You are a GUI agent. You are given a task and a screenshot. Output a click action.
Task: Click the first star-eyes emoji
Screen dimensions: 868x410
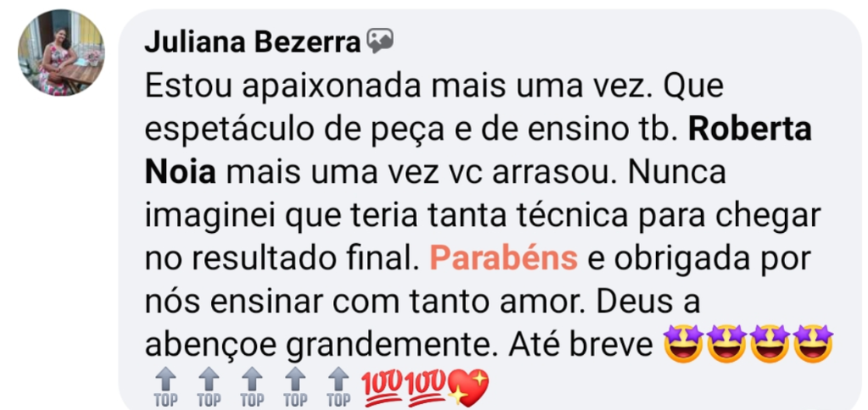[683, 344]
